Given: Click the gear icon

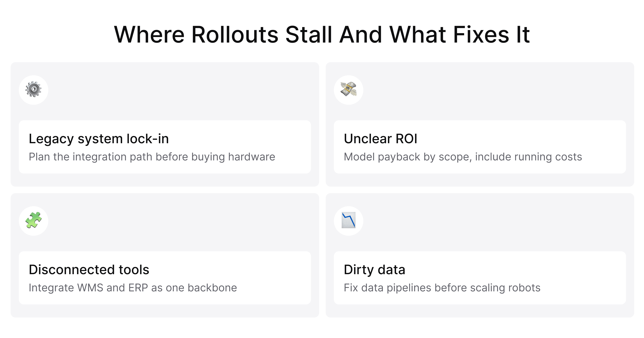Looking at the screenshot, I should (34, 89).
